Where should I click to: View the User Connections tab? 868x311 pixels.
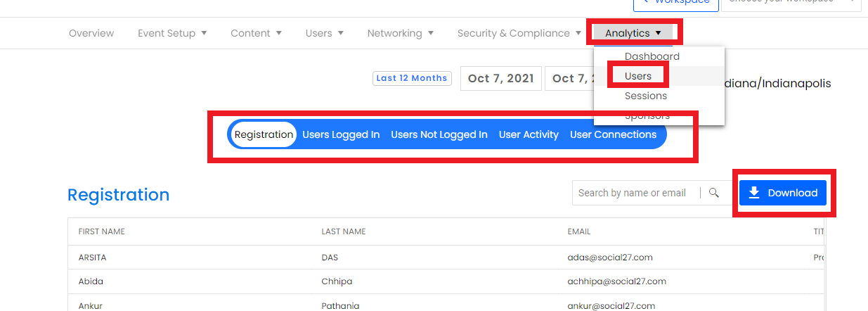(x=613, y=134)
